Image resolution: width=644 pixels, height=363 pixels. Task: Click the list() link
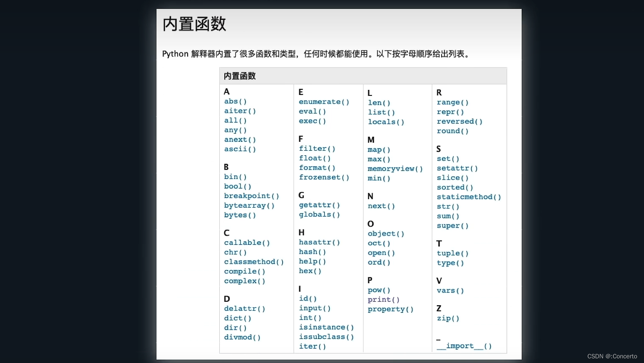382,112
